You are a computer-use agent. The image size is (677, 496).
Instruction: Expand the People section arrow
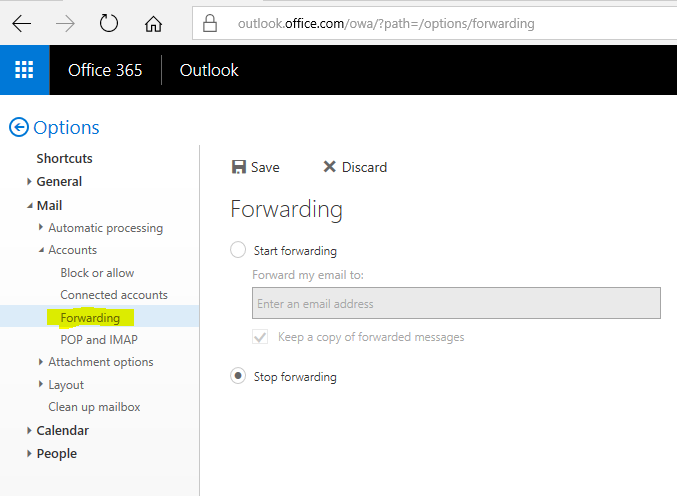click(29, 453)
